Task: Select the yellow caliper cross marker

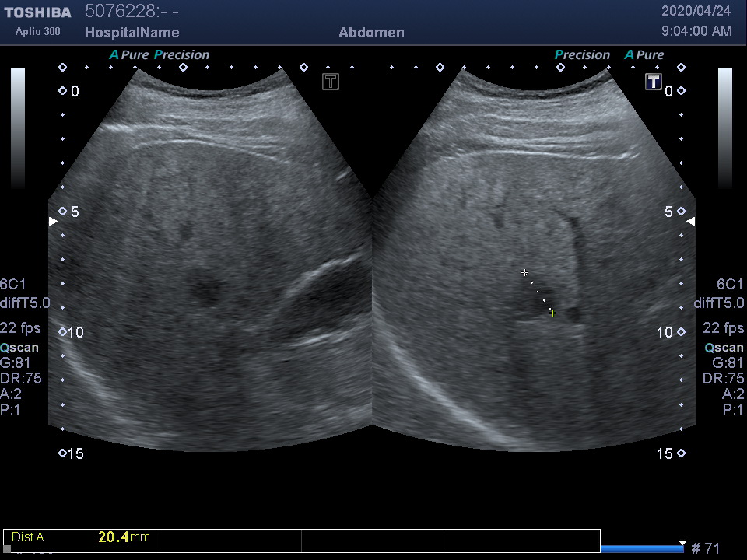Action: (552, 313)
